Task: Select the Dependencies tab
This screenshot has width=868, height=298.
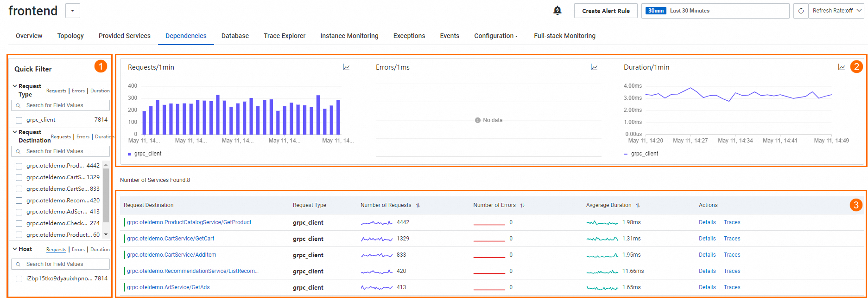Action: click(x=186, y=36)
